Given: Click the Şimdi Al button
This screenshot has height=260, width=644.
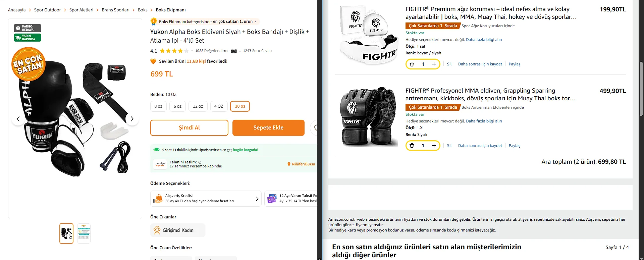Looking at the screenshot, I should 189,128.
